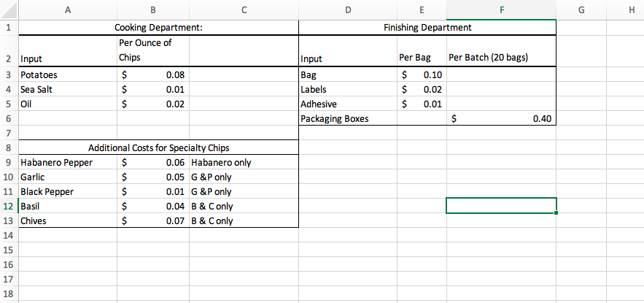Select row 1 header
Image resolution: width=644 pixels, height=303 pixels.
coord(9,28)
